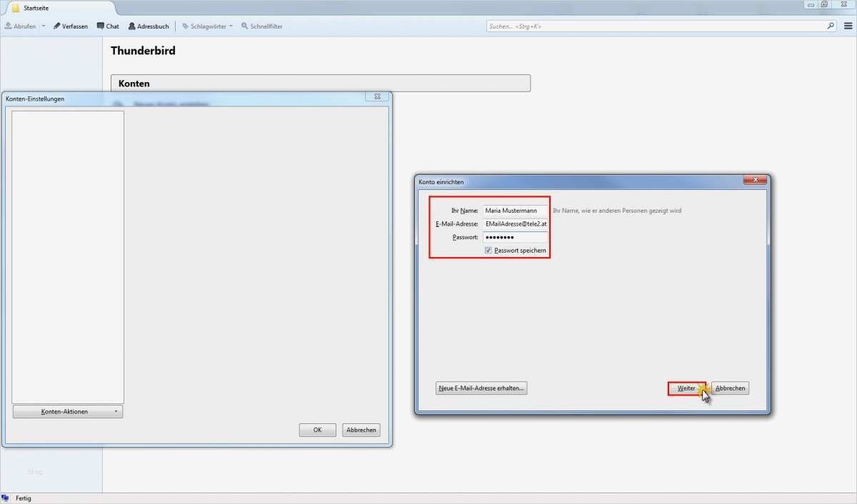857x504 pixels.
Task: Compose a message with Verfassen
Action: tap(70, 26)
